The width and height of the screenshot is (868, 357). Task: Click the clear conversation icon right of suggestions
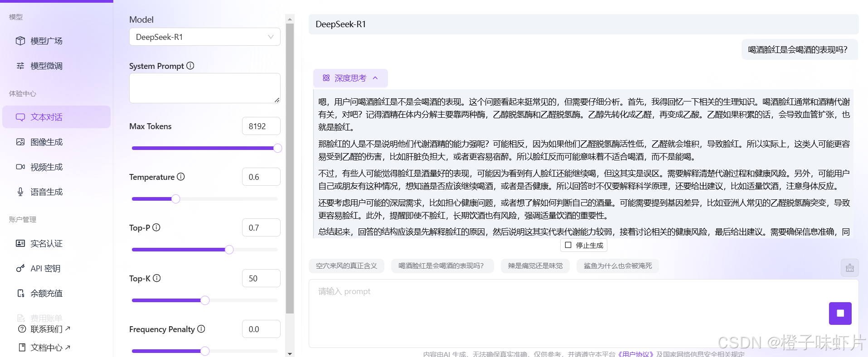point(849,268)
